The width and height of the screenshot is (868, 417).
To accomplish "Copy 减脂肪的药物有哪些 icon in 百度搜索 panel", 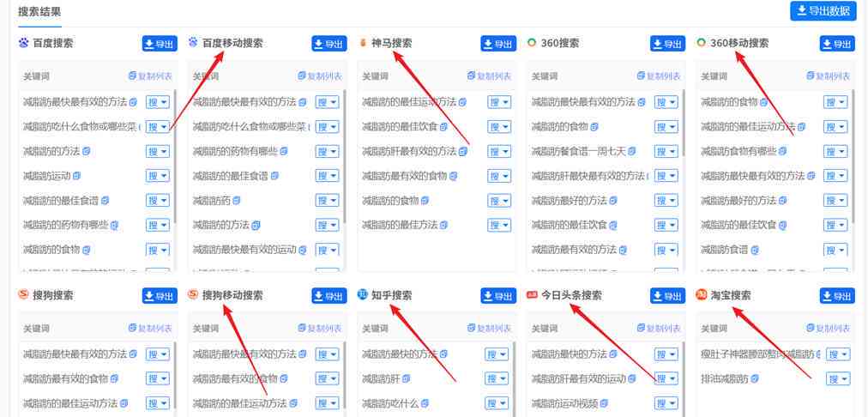I will click(114, 225).
